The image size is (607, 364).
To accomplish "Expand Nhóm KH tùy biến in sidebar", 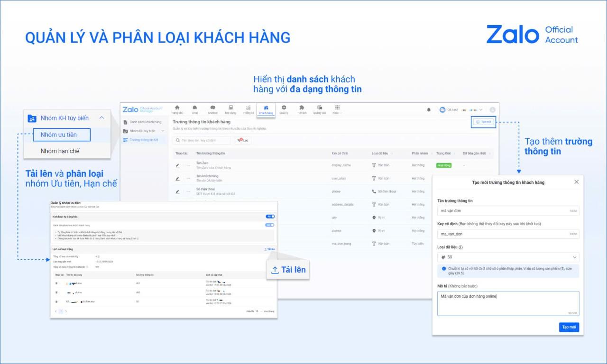I will coord(163,131).
